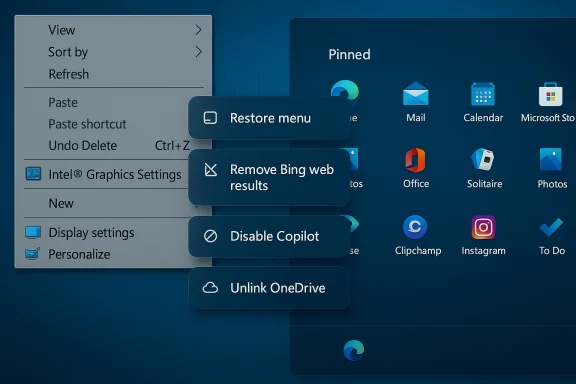Click the Clipchamp label text
Screen dimensions: 576x384
pos(418,251)
